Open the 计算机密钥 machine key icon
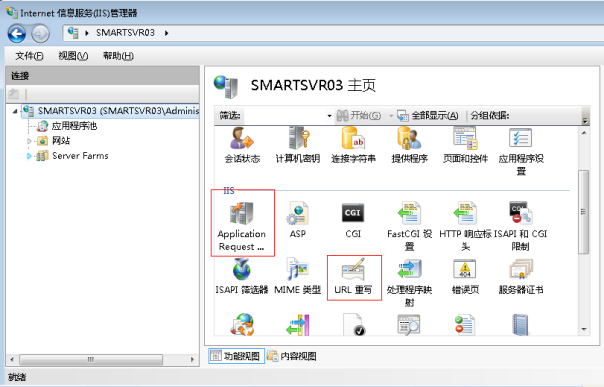The height and width of the screenshot is (387, 604). pyautogui.click(x=298, y=146)
